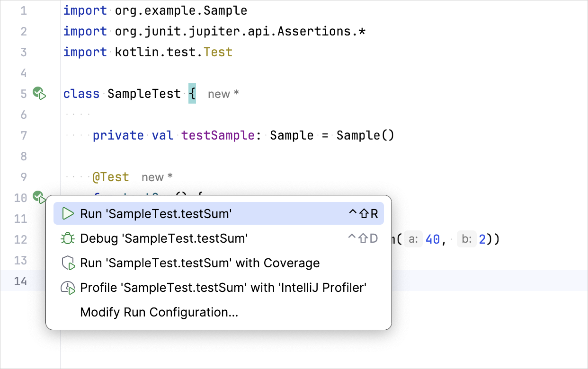The image size is (588, 369).
Task: Run 'SampleTest.testSum' from the popup menu
Action: tap(156, 214)
